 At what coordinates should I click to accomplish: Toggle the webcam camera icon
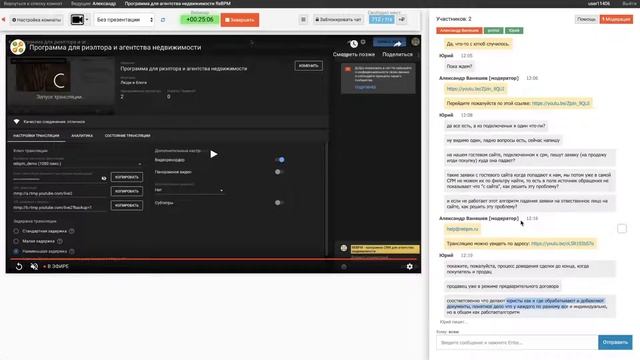(77, 20)
